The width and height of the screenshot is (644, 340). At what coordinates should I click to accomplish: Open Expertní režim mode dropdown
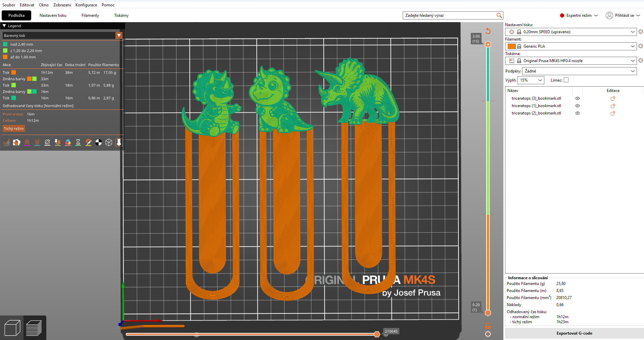pyautogui.click(x=579, y=15)
